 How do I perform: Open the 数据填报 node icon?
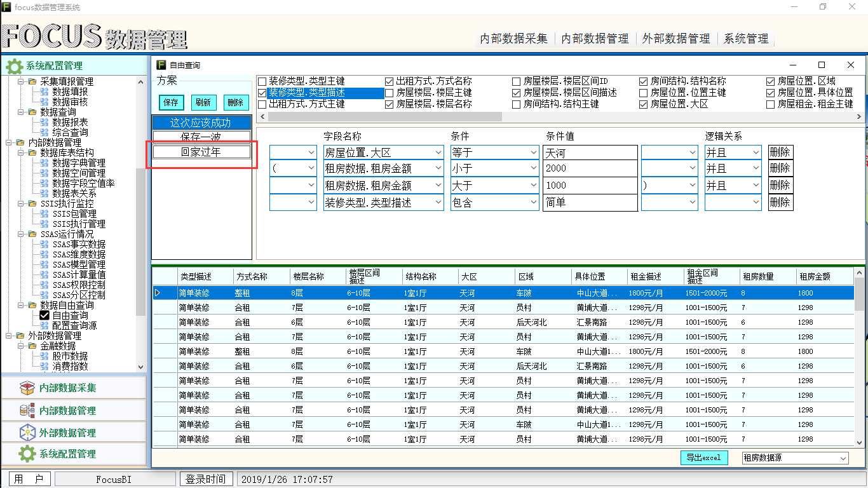click(x=44, y=91)
